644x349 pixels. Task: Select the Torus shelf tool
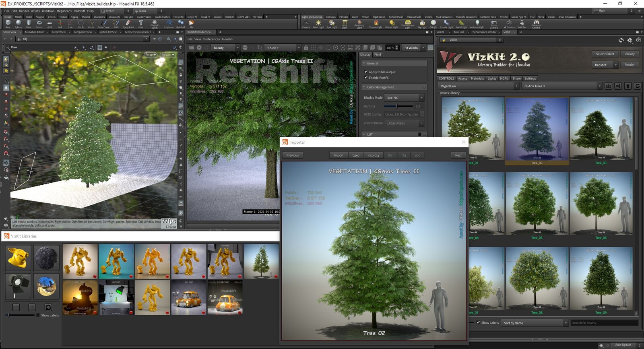pos(39,24)
